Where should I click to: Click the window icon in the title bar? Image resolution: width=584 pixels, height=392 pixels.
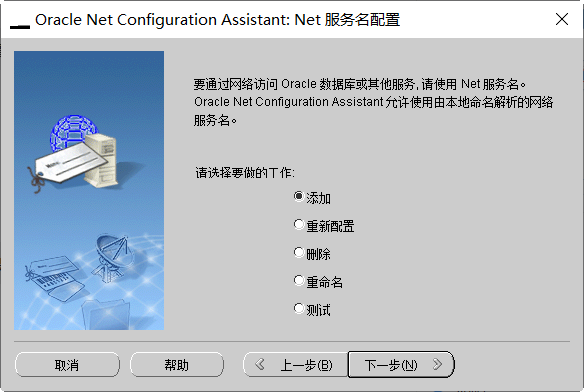pyautogui.click(x=20, y=26)
